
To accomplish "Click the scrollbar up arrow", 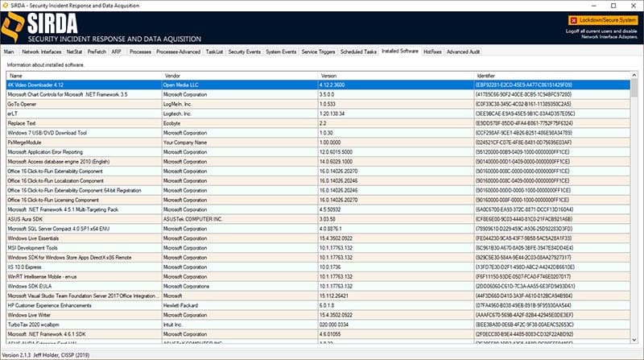I will pos(634,75).
